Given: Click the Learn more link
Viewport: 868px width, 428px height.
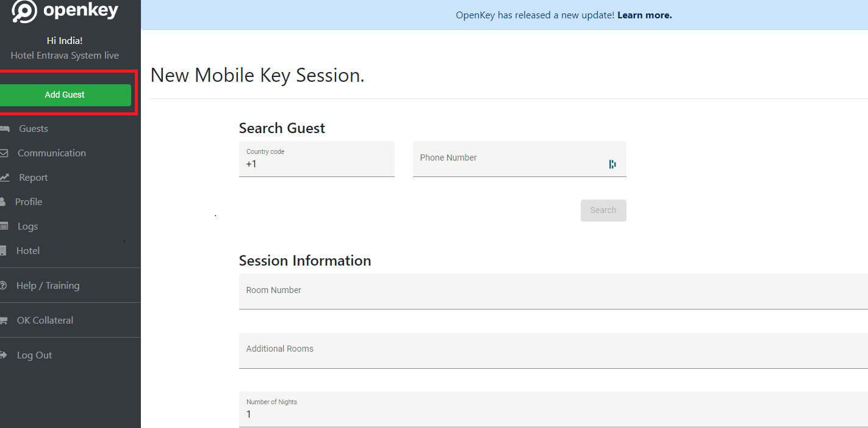Looking at the screenshot, I should [x=644, y=15].
